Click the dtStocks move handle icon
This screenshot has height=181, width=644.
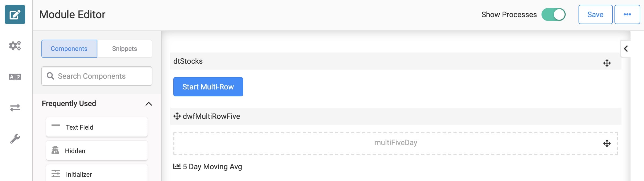tap(607, 63)
